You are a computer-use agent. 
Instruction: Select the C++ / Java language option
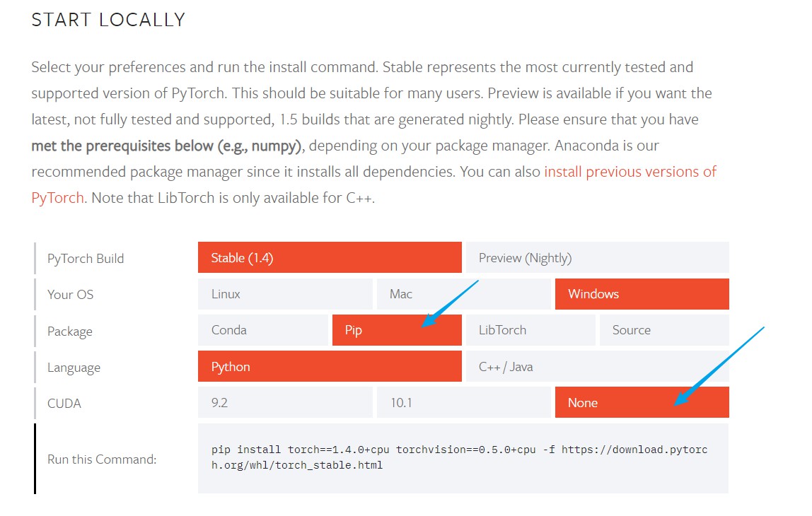click(x=597, y=366)
